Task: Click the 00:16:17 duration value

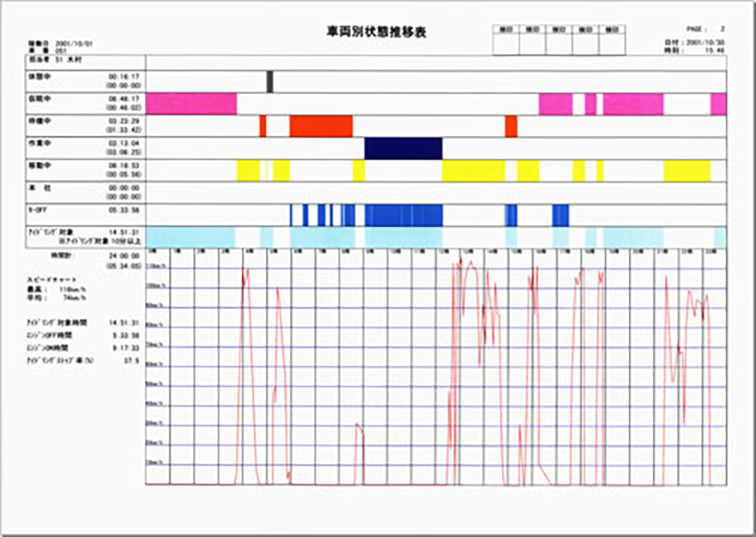Action: point(125,76)
